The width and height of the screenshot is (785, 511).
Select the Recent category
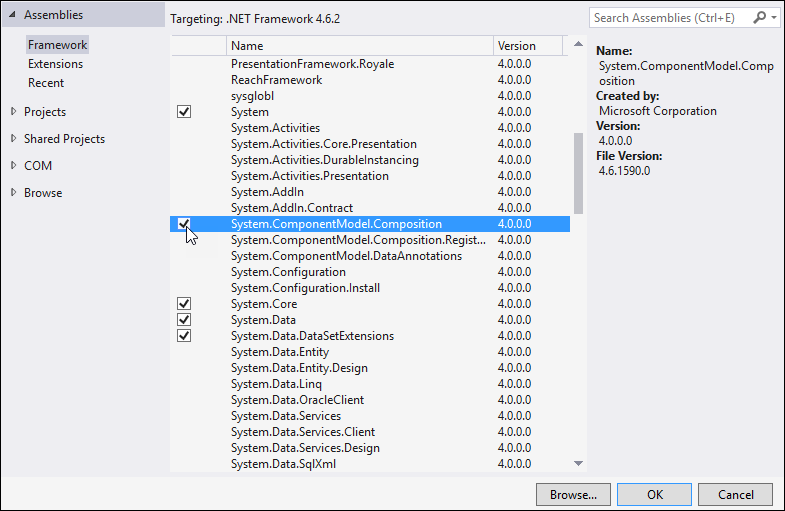[x=46, y=83]
